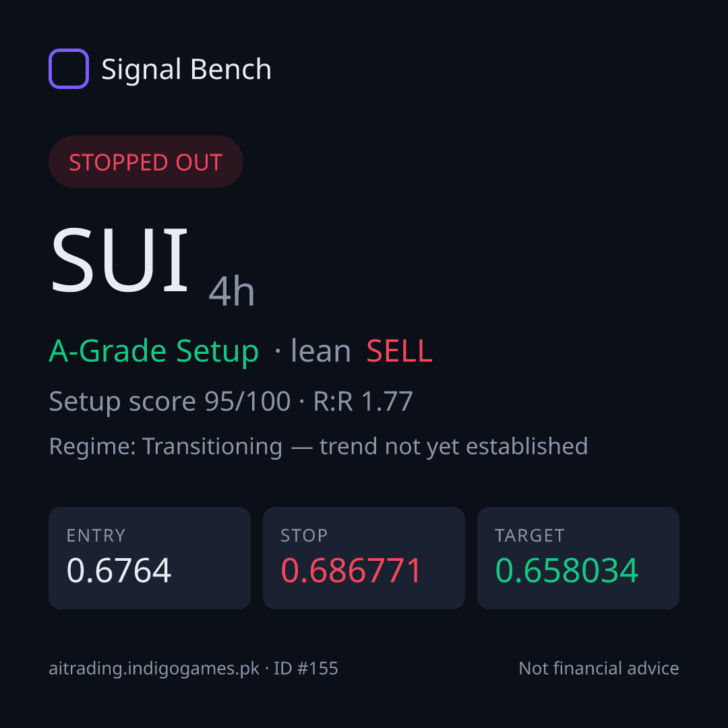
Task: Click the R:R 1.77 ratio
Action: click(363, 402)
